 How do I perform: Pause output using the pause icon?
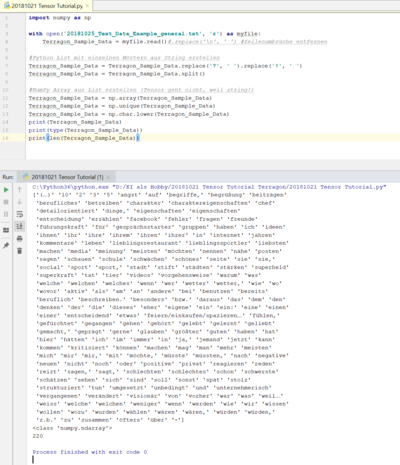6,214
